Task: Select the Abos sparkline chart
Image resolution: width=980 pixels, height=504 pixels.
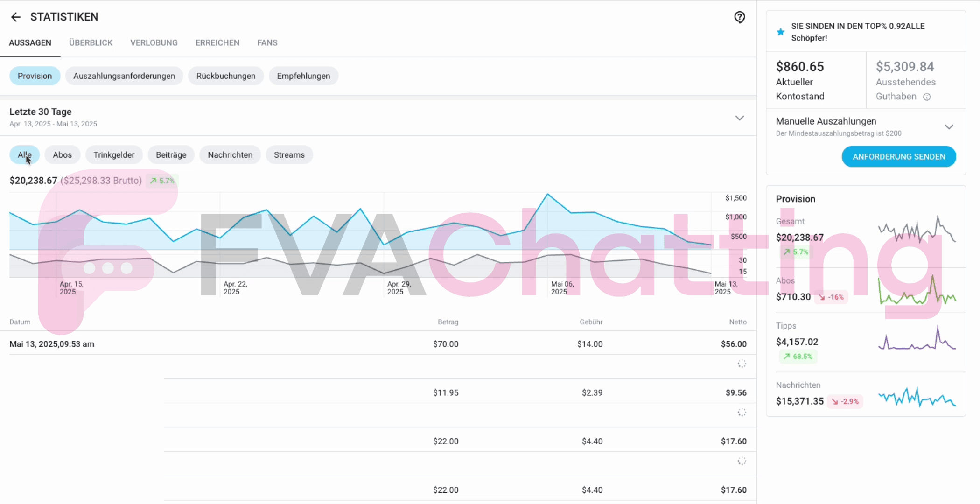Action: tap(916, 289)
